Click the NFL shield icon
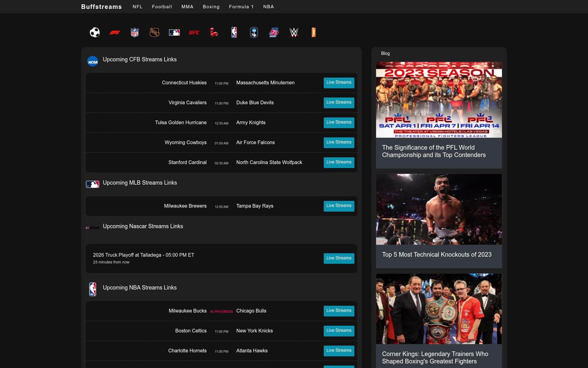The height and width of the screenshot is (368, 588). tap(135, 32)
